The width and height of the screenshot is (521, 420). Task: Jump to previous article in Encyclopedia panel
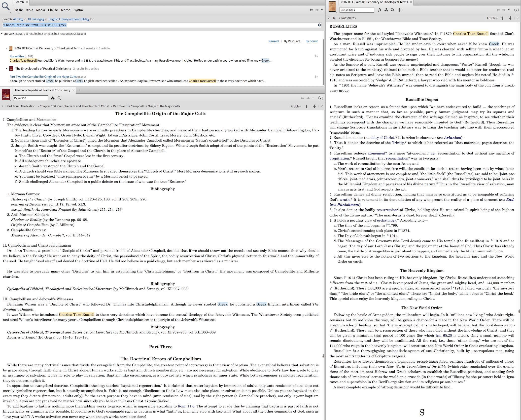(307, 106)
